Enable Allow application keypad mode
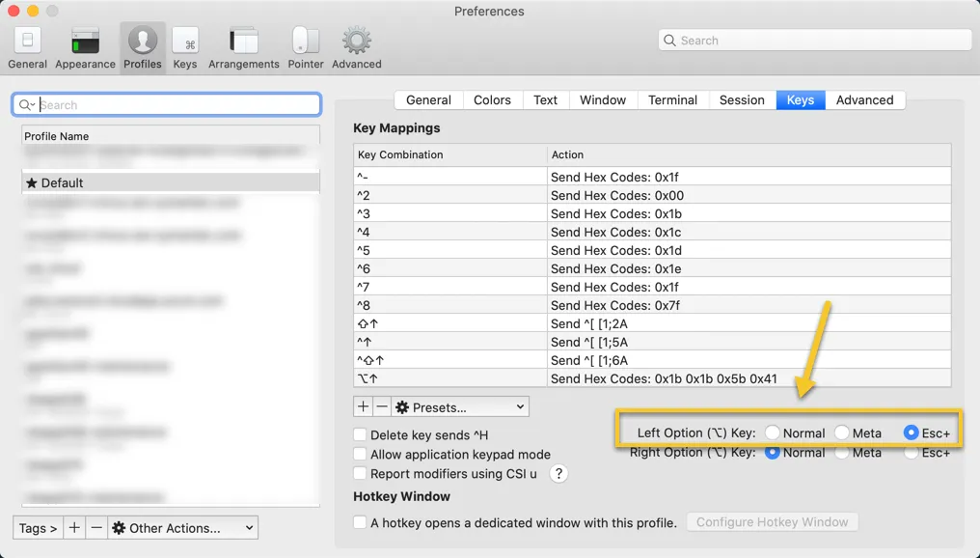980x558 pixels. 360,455
